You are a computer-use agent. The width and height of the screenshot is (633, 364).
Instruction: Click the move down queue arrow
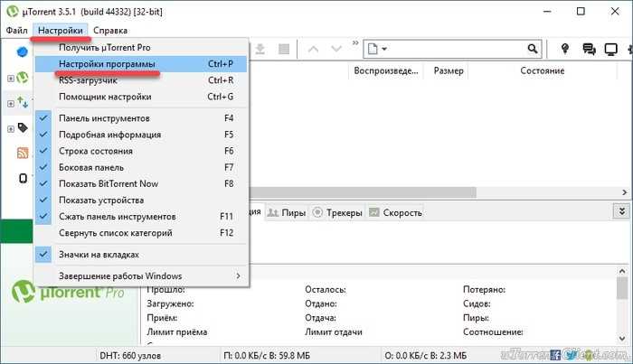point(335,49)
